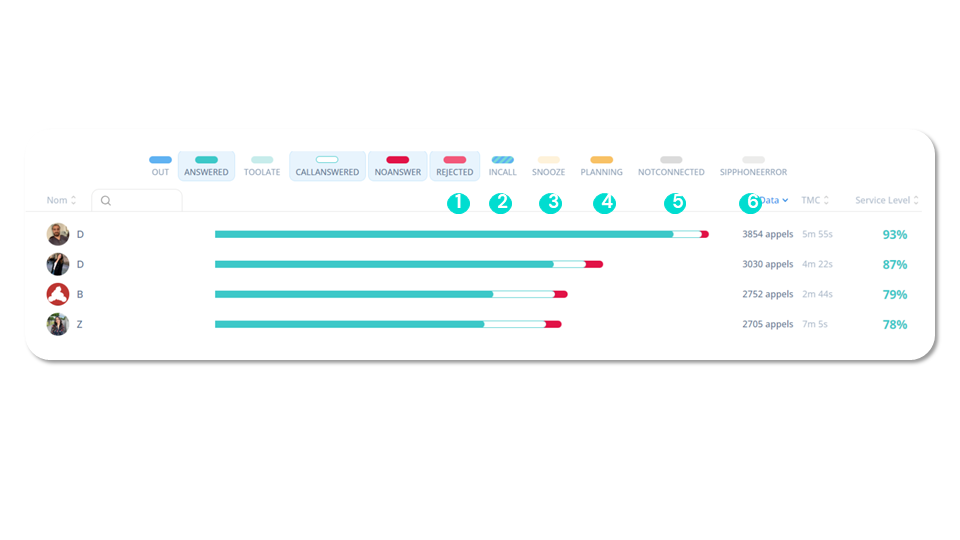Click the '7m 5s' TMC value
Screen dimensions: 960x540
(x=815, y=324)
